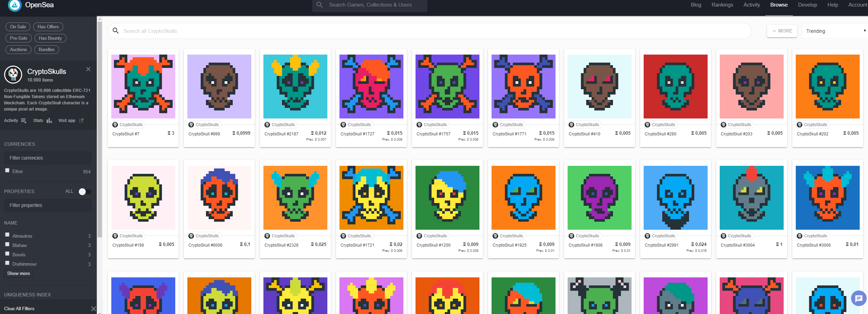Click the collection badge on CryptoSkull #2991 card
868x314 pixels.
coord(660,236)
